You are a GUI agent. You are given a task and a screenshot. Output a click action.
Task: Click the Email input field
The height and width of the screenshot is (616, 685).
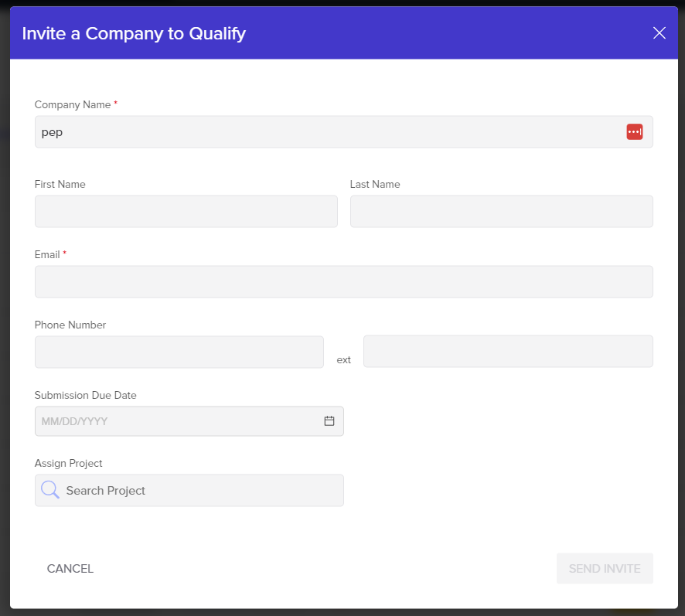point(343,281)
